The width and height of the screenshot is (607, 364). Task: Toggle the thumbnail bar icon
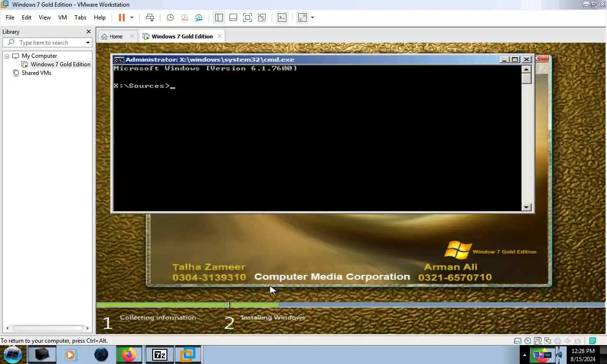233,18
